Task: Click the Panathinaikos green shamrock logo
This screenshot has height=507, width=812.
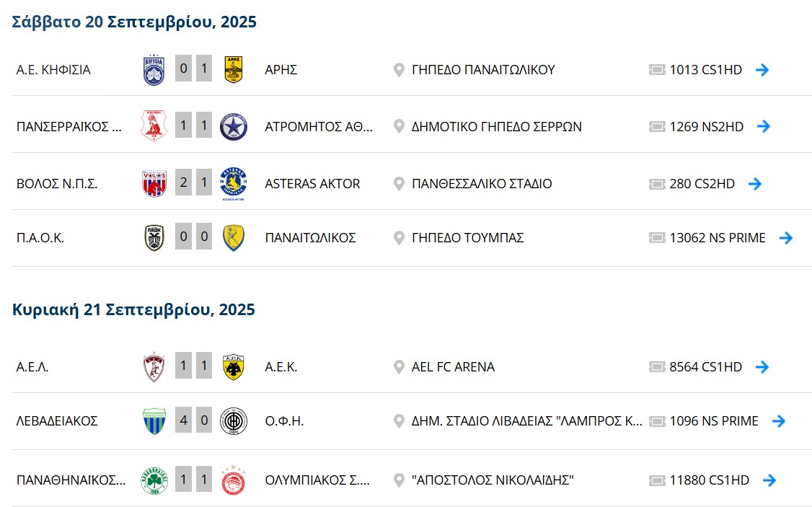Action: [x=154, y=480]
